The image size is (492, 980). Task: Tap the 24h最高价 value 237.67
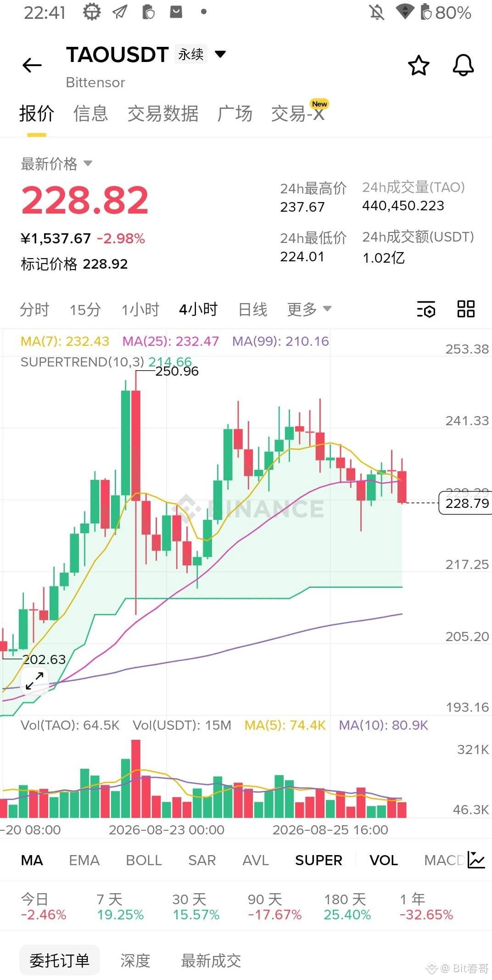pyautogui.click(x=302, y=207)
